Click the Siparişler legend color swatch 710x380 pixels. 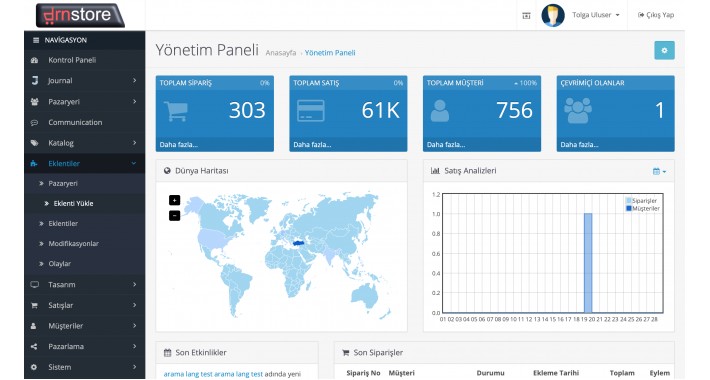pos(628,201)
